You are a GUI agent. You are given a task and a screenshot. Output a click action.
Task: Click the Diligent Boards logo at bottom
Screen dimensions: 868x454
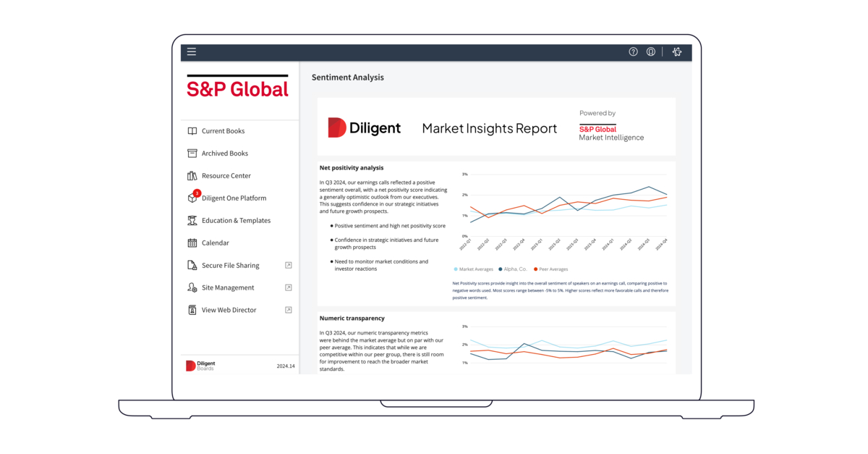[200, 366]
